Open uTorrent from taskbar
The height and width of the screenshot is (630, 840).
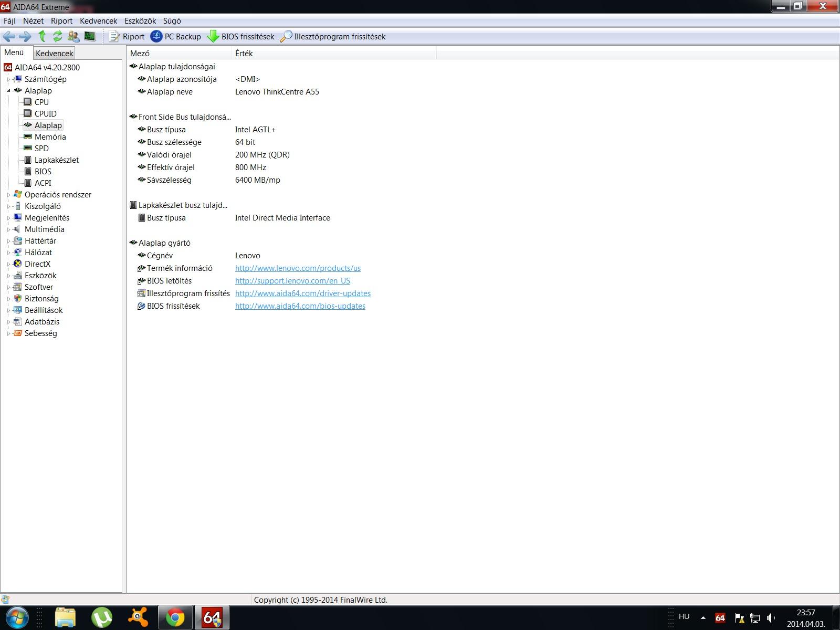click(x=102, y=617)
